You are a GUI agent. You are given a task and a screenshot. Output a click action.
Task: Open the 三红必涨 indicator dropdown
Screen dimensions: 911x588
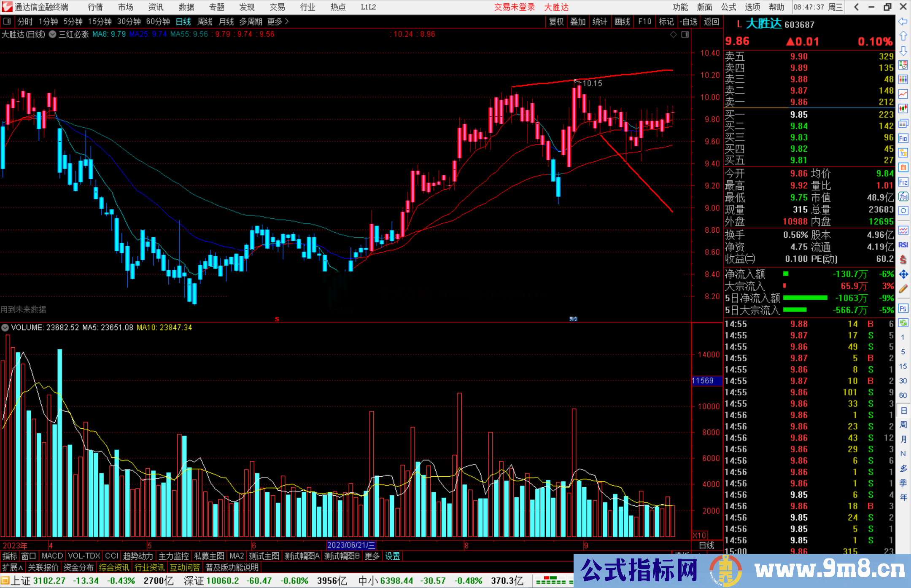tap(53, 35)
